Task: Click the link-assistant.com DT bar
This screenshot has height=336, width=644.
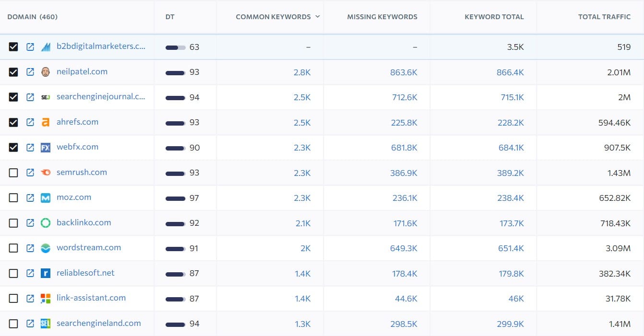Action: click(176, 299)
